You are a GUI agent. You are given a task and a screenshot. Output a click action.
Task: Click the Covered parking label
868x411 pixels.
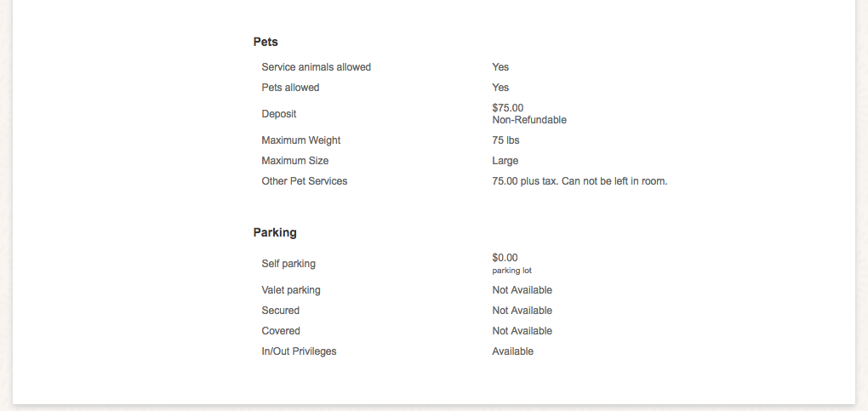tap(281, 331)
